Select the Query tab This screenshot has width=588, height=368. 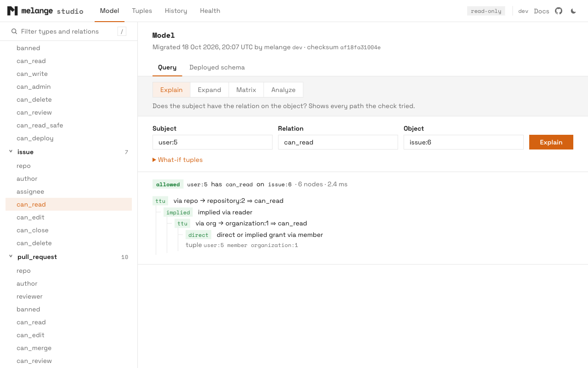pos(167,67)
